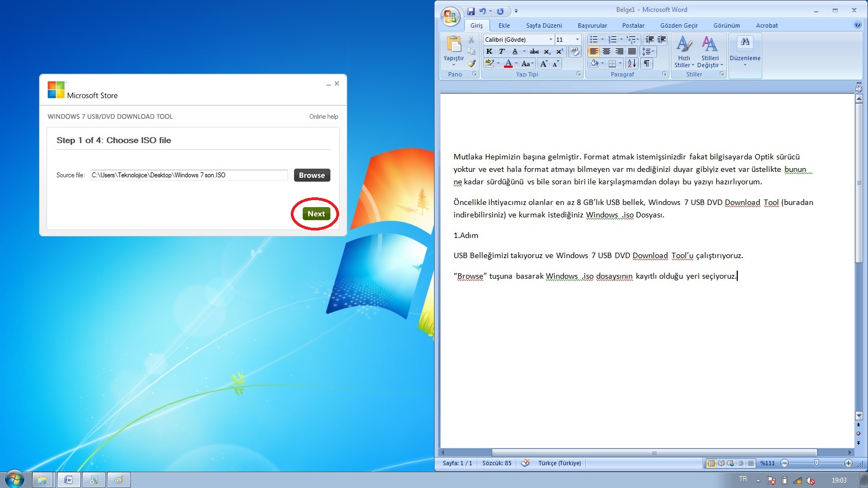Decrease paragraph indent
Image resolution: width=868 pixels, height=488 pixels.
[x=649, y=40]
